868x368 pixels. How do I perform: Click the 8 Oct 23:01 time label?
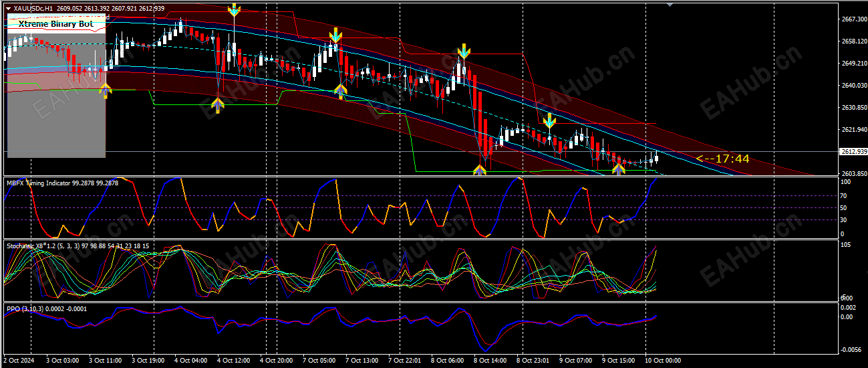click(x=534, y=361)
